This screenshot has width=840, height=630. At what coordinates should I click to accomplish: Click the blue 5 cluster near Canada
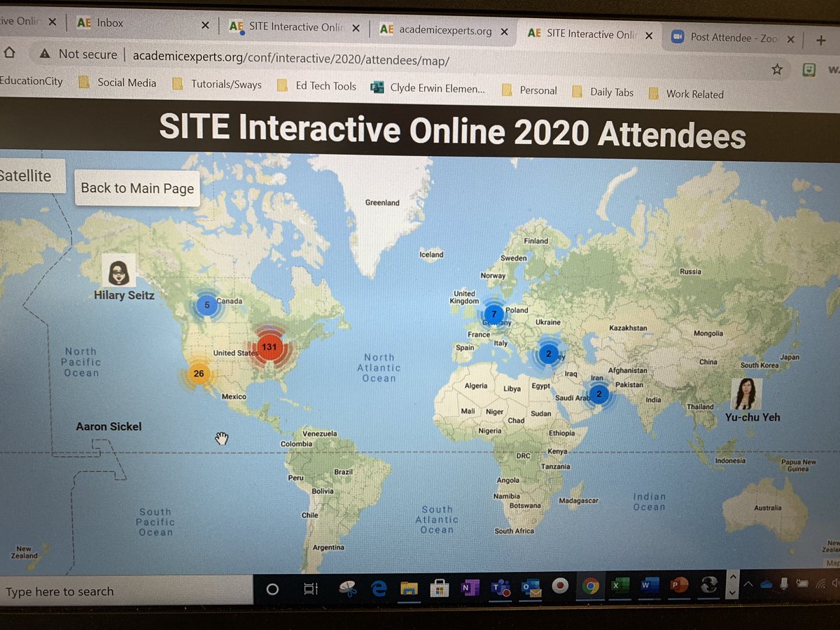tap(206, 305)
